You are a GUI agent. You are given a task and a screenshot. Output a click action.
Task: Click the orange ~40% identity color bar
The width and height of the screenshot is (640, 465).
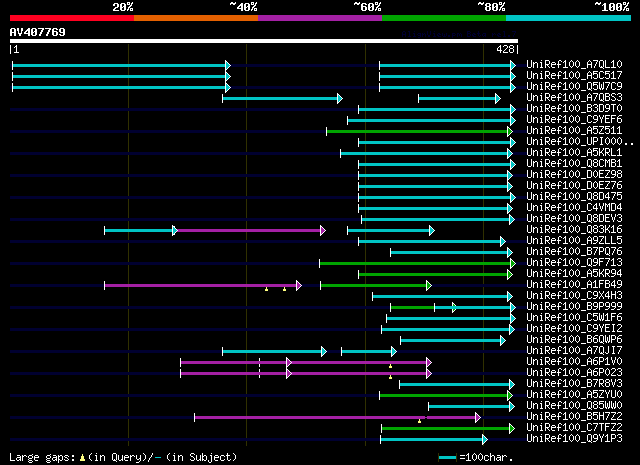[196, 18]
